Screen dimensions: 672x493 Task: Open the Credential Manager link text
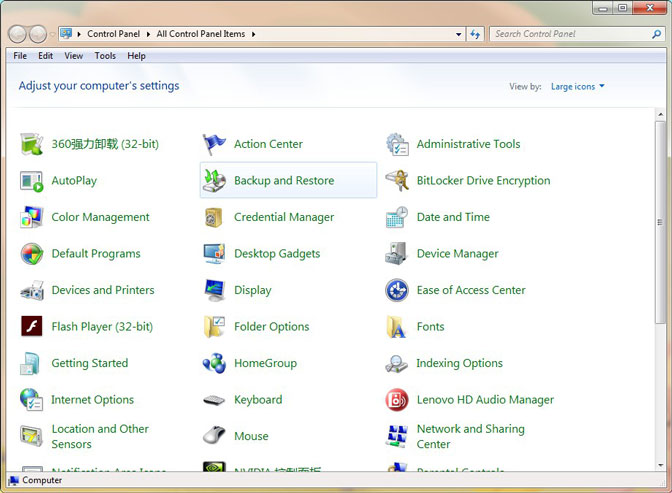click(x=284, y=217)
